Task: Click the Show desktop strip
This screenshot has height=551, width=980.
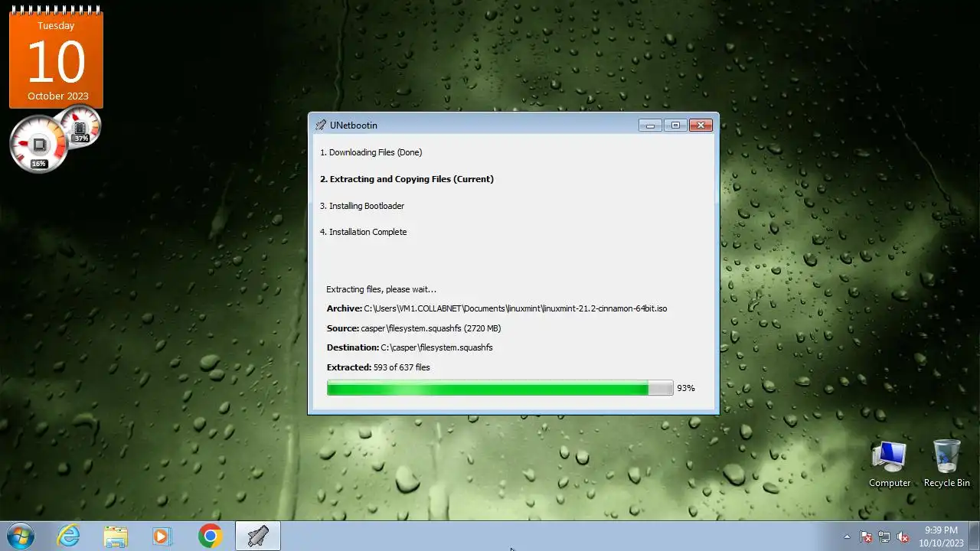Action: pyautogui.click(x=974, y=536)
